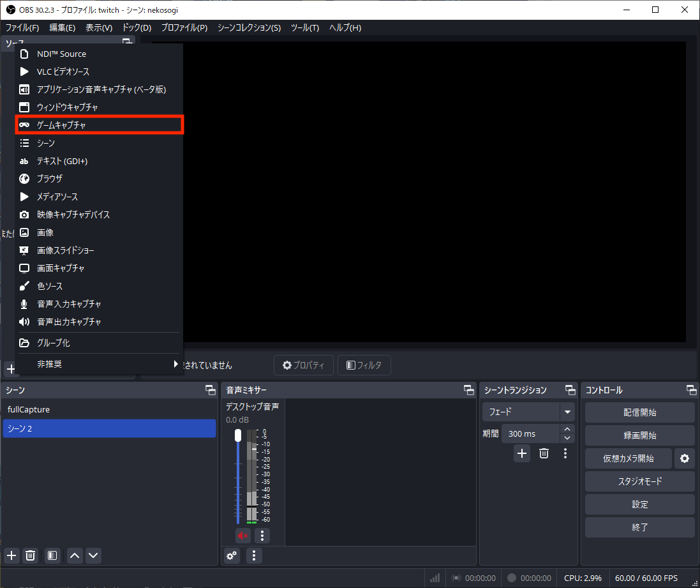Select ゲームキャプチャ from source menu
This screenshot has width=700, height=588.
(100, 125)
